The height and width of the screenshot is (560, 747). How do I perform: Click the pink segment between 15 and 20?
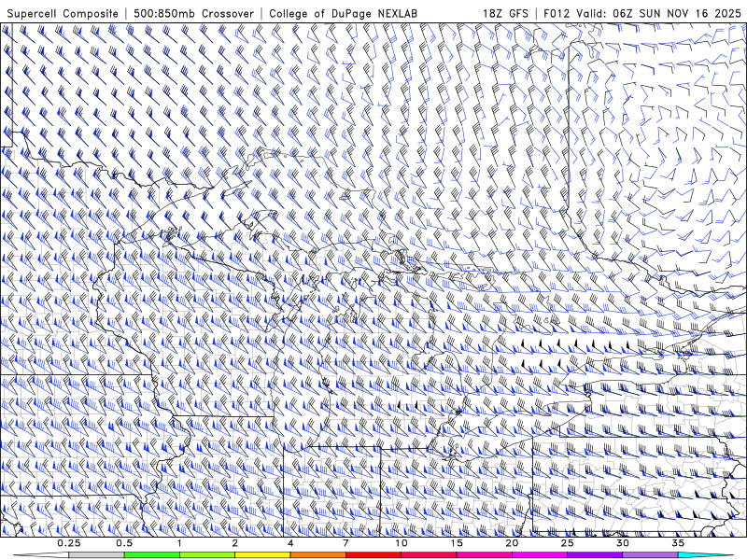click(484, 555)
